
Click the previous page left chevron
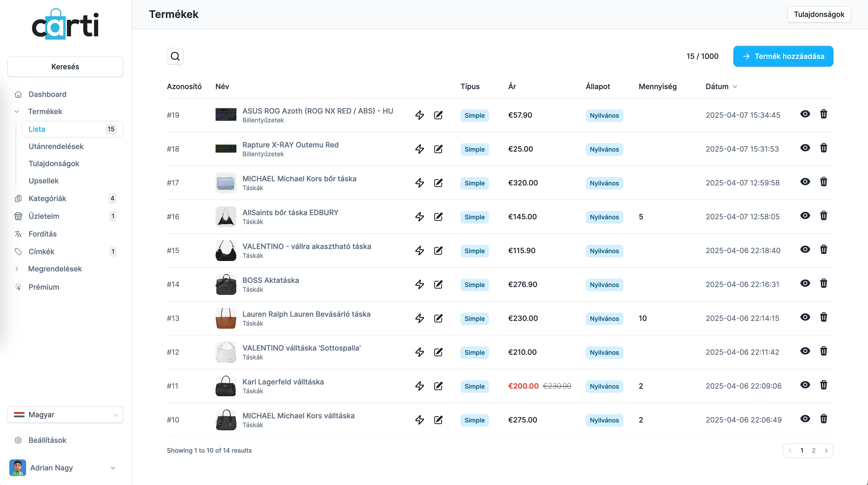[x=790, y=451]
